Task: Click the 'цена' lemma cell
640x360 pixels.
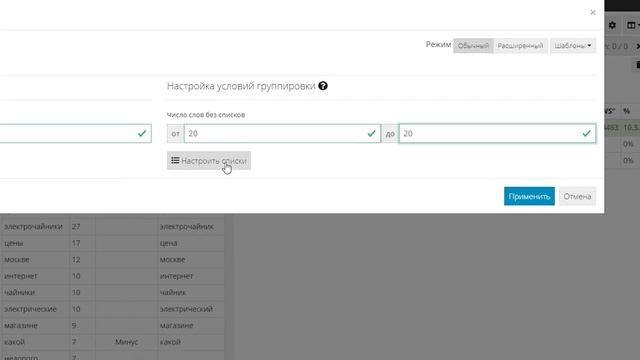Action: coord(191,243)
